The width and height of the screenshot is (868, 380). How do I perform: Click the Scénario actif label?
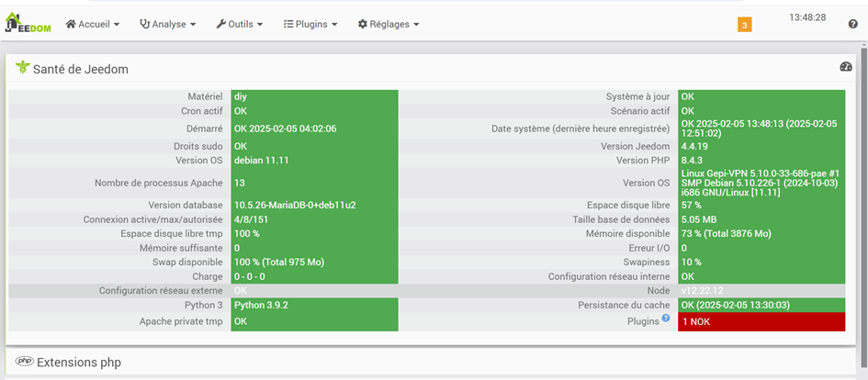coord(641,111)
